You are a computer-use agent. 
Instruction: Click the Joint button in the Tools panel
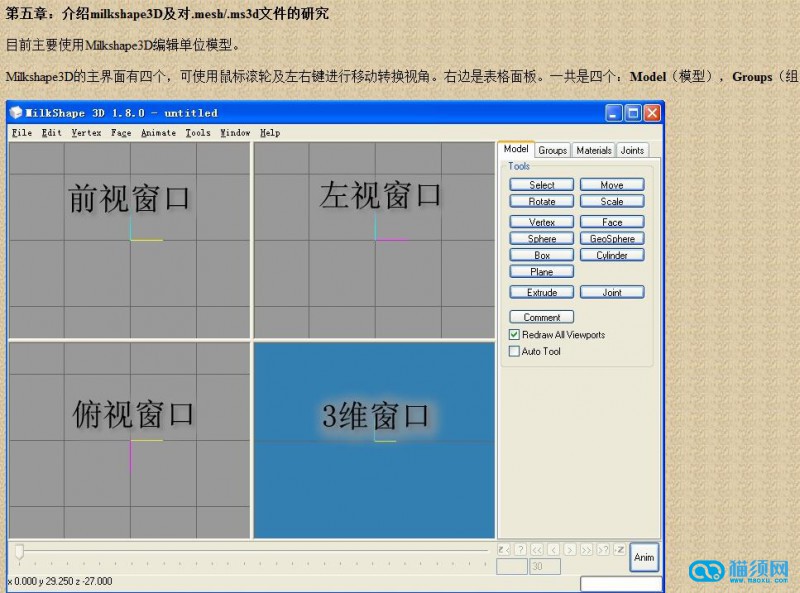tap(612, 292)
